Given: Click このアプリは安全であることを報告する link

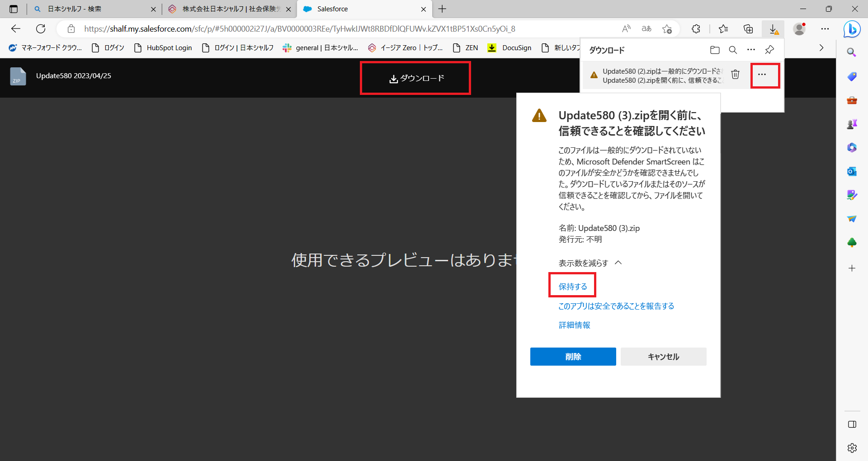Looking at the screenshot, I should click(616, 306).
